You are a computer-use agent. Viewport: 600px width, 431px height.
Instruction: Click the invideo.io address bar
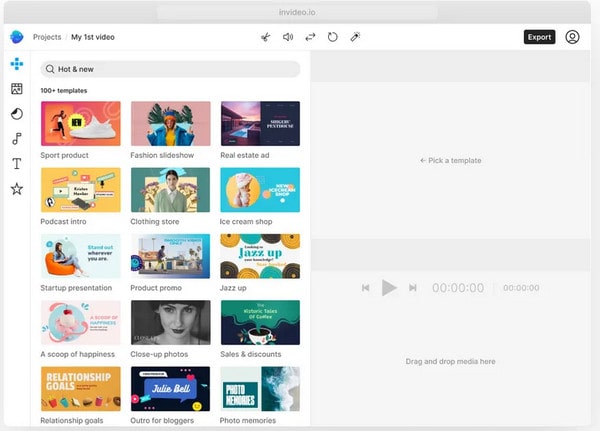coord(297,12)
